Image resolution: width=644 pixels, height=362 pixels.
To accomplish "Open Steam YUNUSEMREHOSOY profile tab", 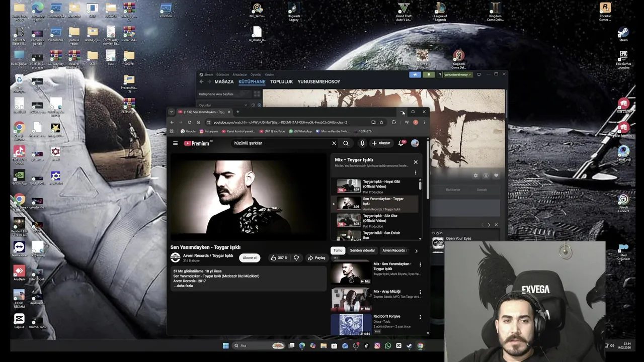I will coord(318,82).
